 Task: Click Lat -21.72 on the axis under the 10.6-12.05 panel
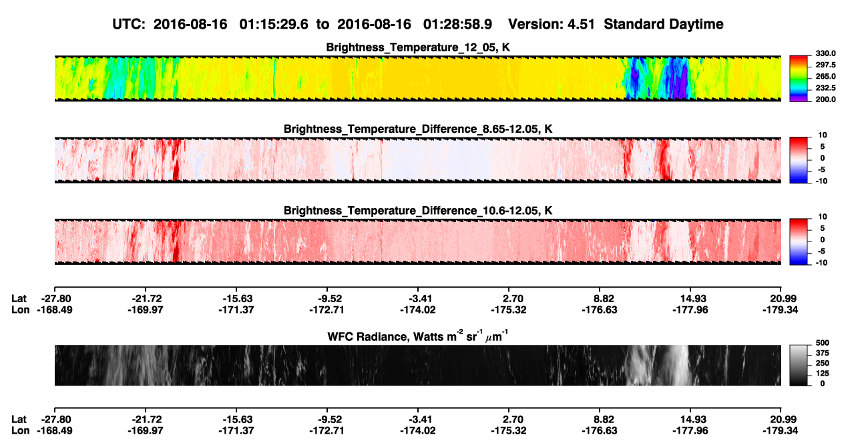[145, 299]
